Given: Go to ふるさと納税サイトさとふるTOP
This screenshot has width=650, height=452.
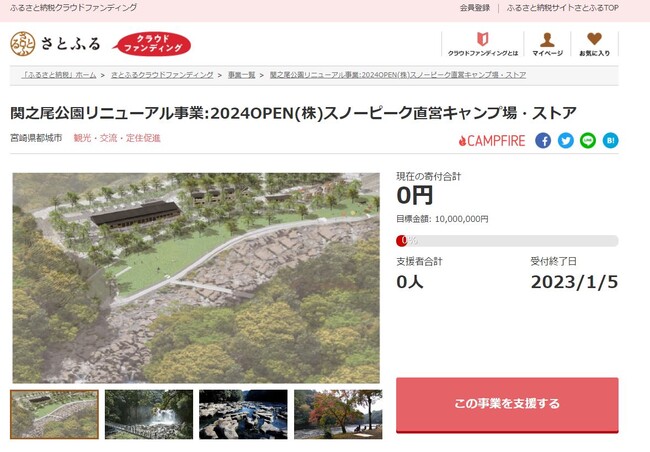Looking at the screenshot, I should [563, 8].
